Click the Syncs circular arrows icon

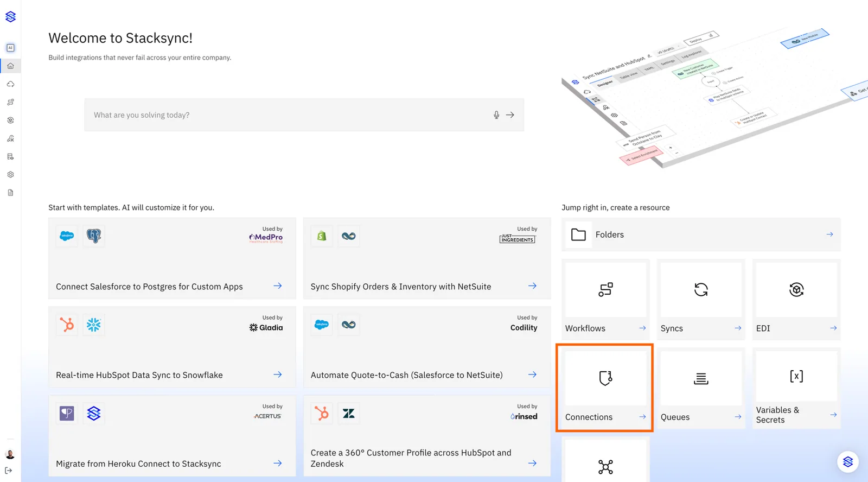pos(701,290)
